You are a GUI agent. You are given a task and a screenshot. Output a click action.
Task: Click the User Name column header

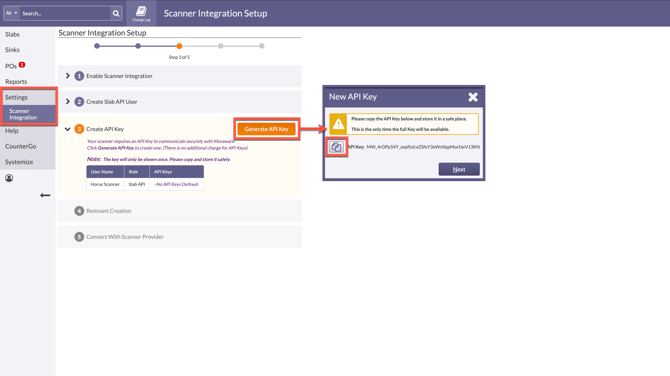pyautogui.click(x=105, y=172)
